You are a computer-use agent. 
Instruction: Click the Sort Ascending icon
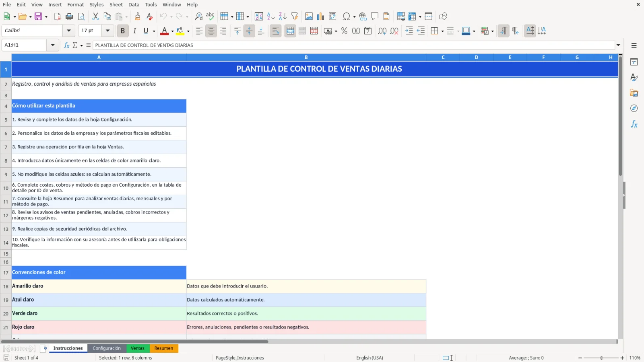coord(271,16)
